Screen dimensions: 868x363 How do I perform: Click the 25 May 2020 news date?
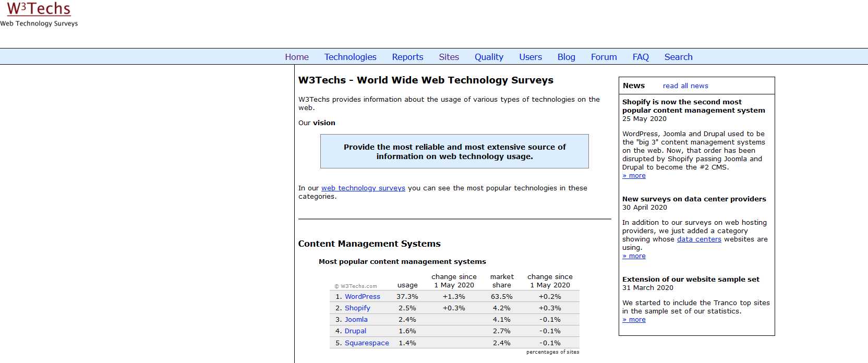pyautogui.click(x=644, y=118)
